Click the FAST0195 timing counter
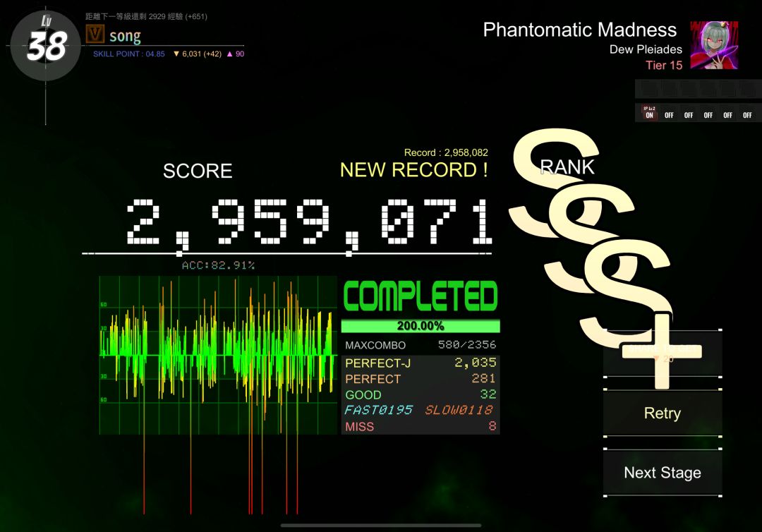762x532 pixels. coord(379,410)
